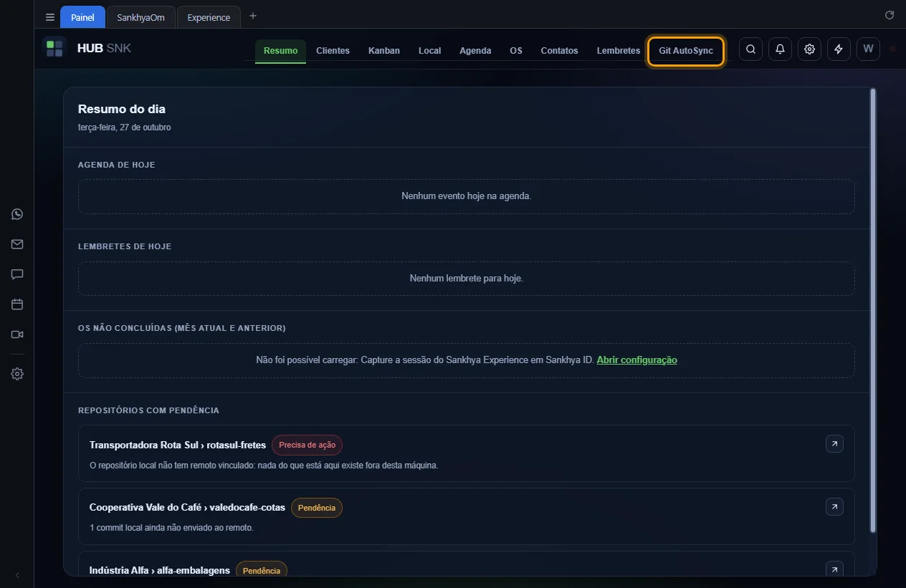The width and height of the screenshot is (906, 588).
Task: Open WhatsApp from the left sidebar
Action: click(x=17, y=214)
